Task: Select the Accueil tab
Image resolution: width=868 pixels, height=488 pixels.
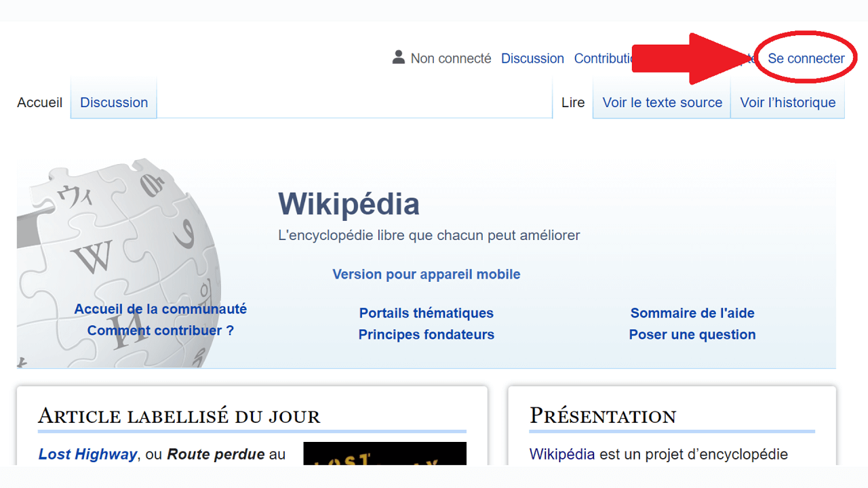Action: [x=39, y=102]
